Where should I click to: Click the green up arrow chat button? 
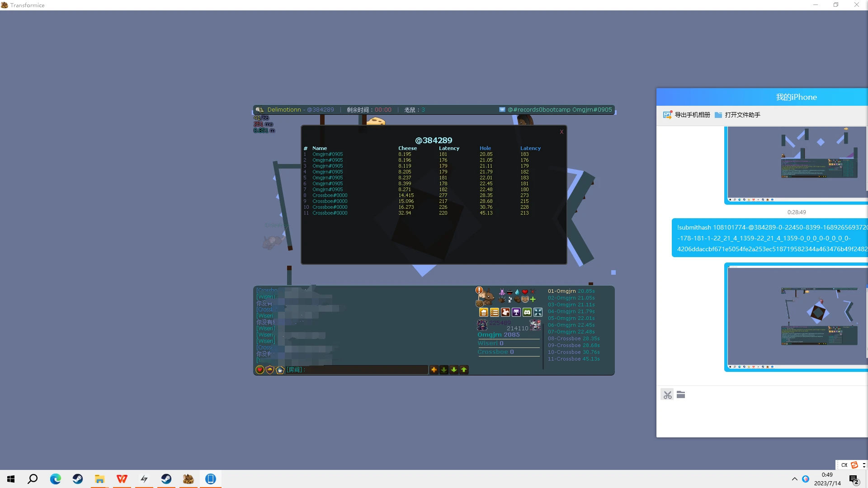tap(464, 370)
